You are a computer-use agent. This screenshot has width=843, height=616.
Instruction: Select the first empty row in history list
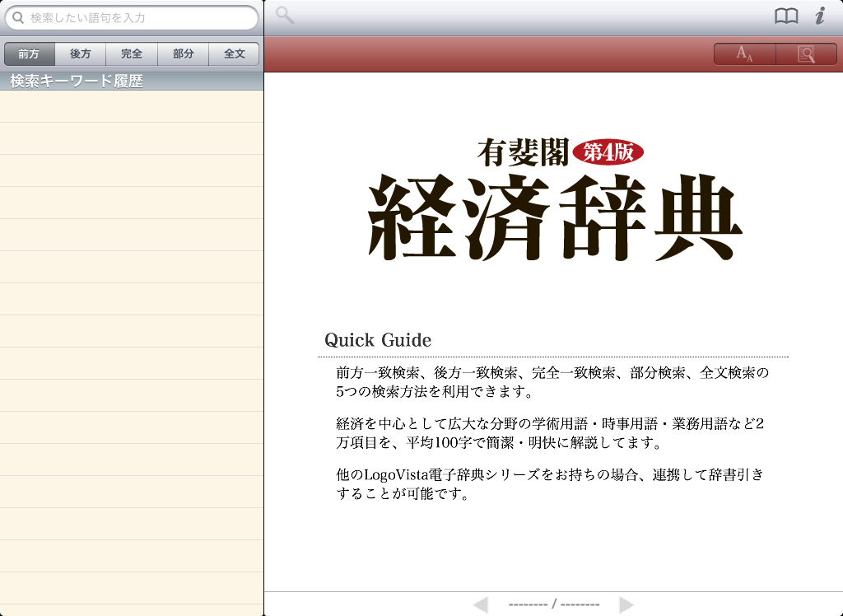[132, 106]
